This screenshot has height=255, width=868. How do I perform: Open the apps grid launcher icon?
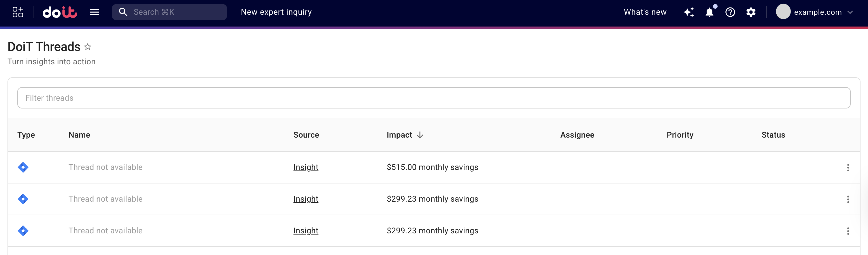click(x=18, y=12)
